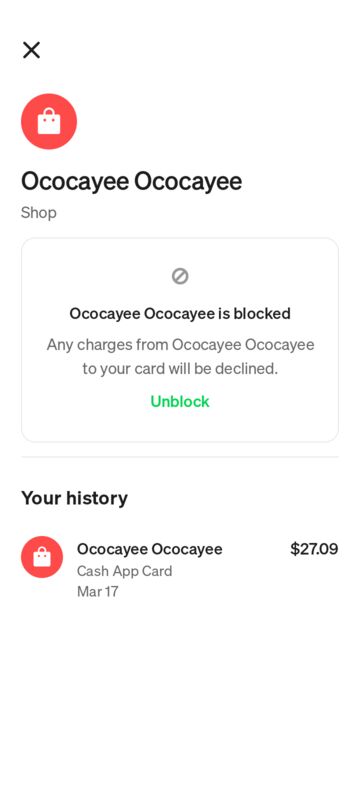Select the Ococayee Ococayee page title

[132, 181]
